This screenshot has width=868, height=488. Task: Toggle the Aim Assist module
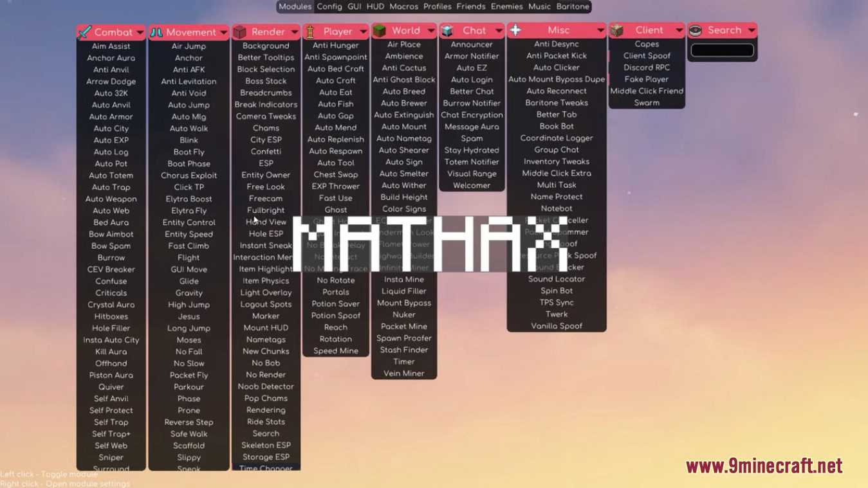tap(111, 46)
